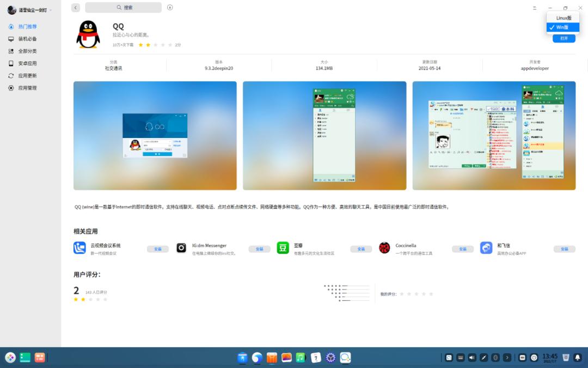The height and width of the screenshot is (368, 588).
Task: Install IG:dm Messenger
Action: (260, 249)
